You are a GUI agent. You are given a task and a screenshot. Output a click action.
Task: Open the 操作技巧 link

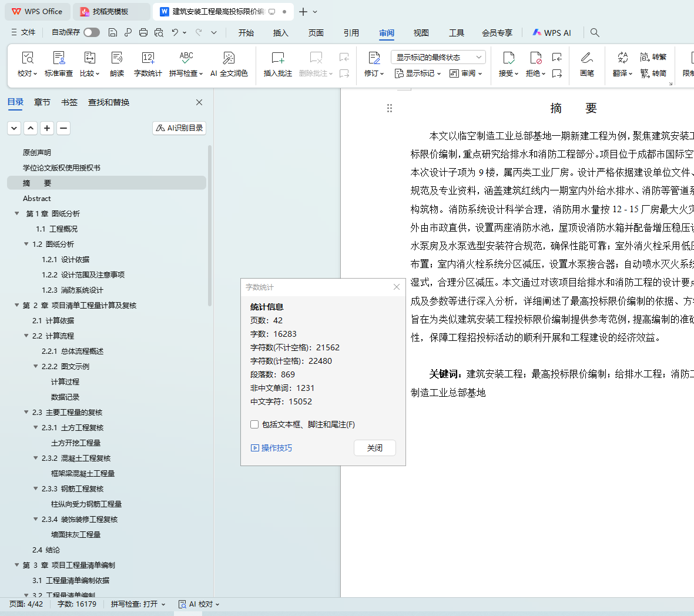[271, 448]
